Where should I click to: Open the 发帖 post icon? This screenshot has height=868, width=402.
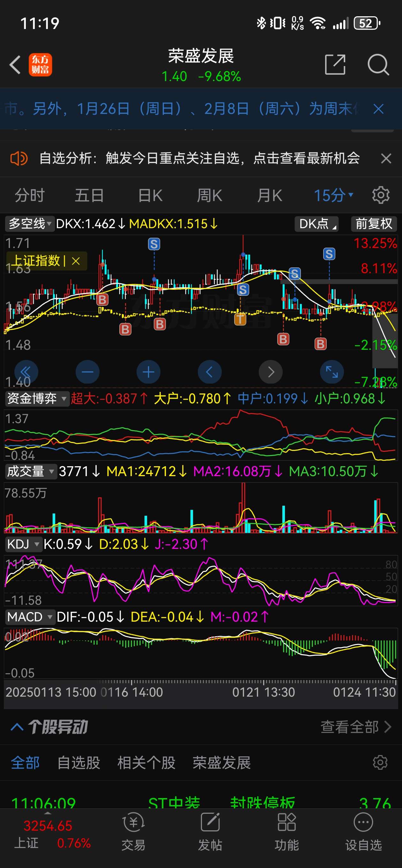(210, 832)
